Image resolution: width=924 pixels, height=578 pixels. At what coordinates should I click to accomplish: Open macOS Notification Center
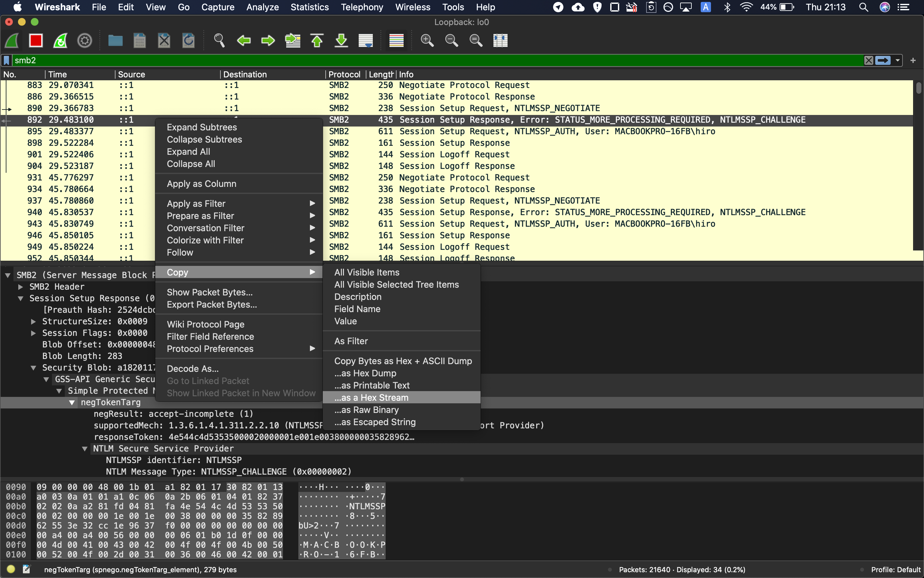903,7
